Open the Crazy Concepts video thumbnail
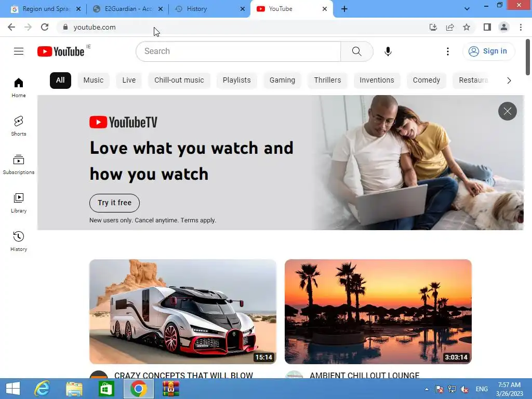Screen dimensions: 532x399 coord(183,312)
